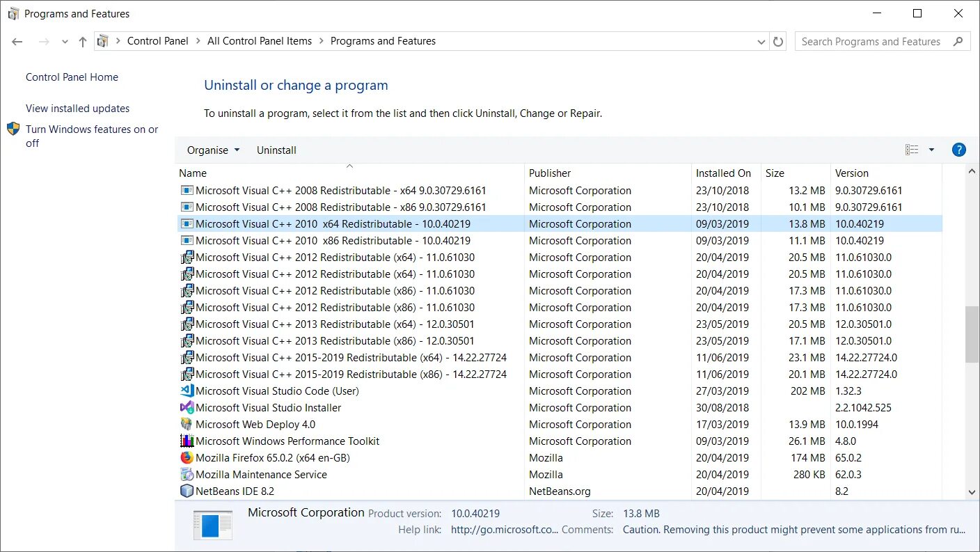Click the Visual C++ 2013 (x64) Redistributable icon
The width and height of the screenshot is (980, 552).
coord(187,324)
